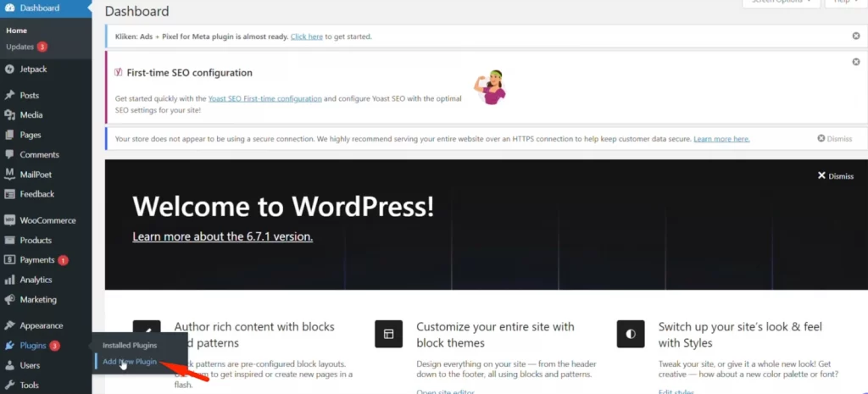
Task: Follow the Kliken 'Click here' link
Action: pyautogui.click(x=307, y=36)
